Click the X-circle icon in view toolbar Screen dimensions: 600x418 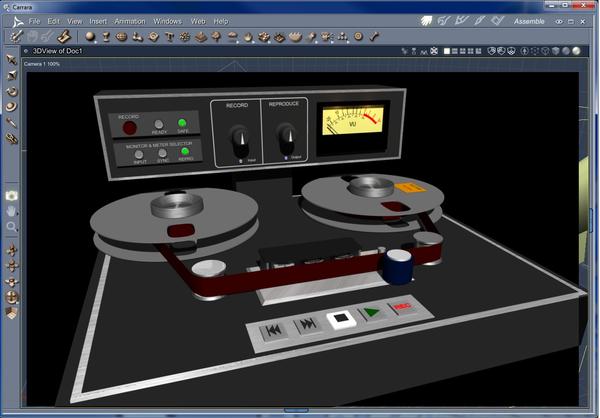coord(434,51)
